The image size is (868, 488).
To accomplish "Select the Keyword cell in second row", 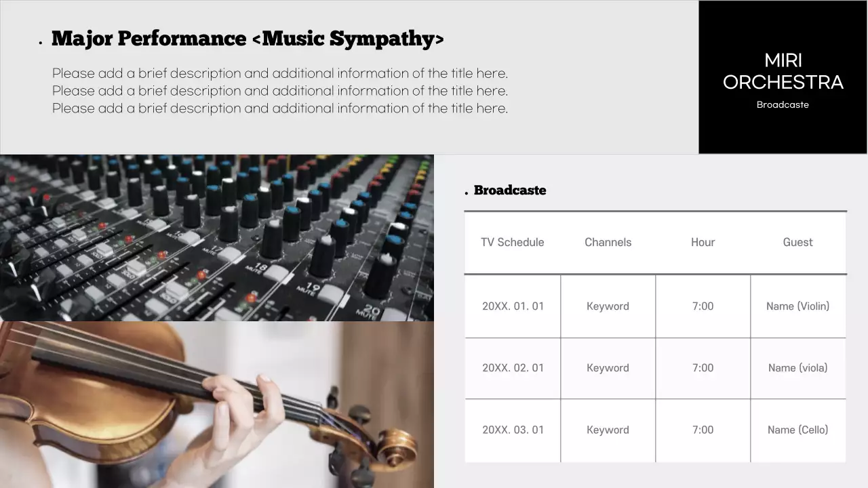I will pyautogui.click(x=608, y=368).
